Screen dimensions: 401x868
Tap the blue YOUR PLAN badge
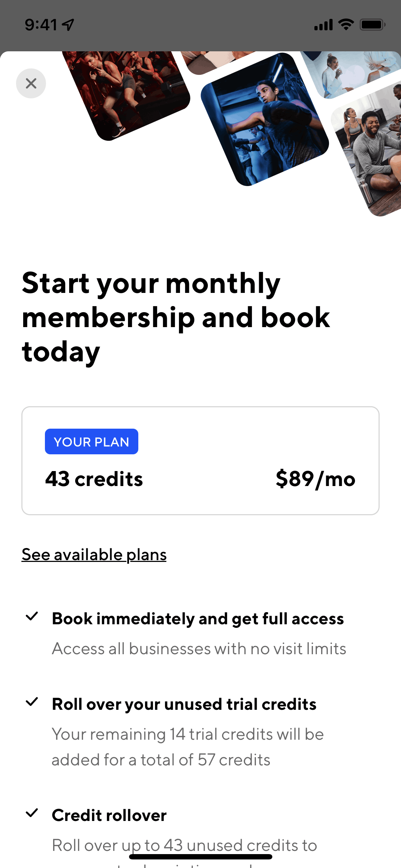(x=92, y=441)
